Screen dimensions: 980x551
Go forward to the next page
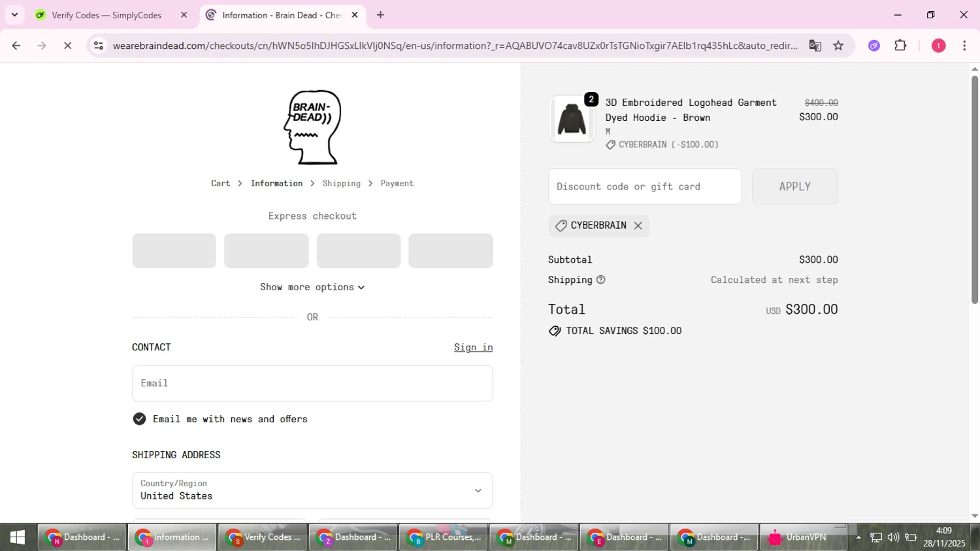42,46
